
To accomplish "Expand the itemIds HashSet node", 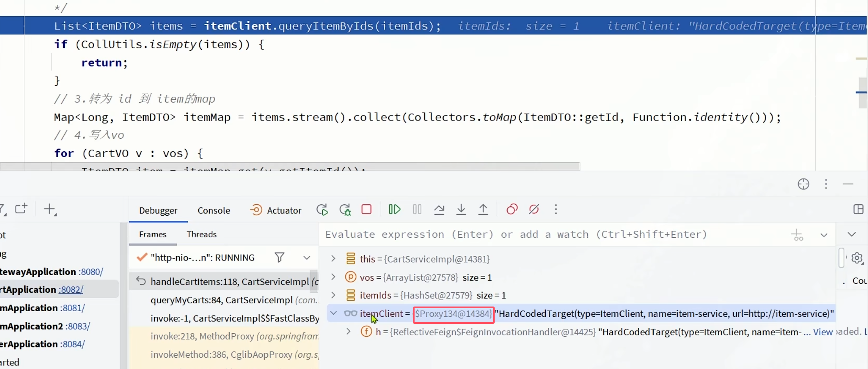I will (333, 295).
